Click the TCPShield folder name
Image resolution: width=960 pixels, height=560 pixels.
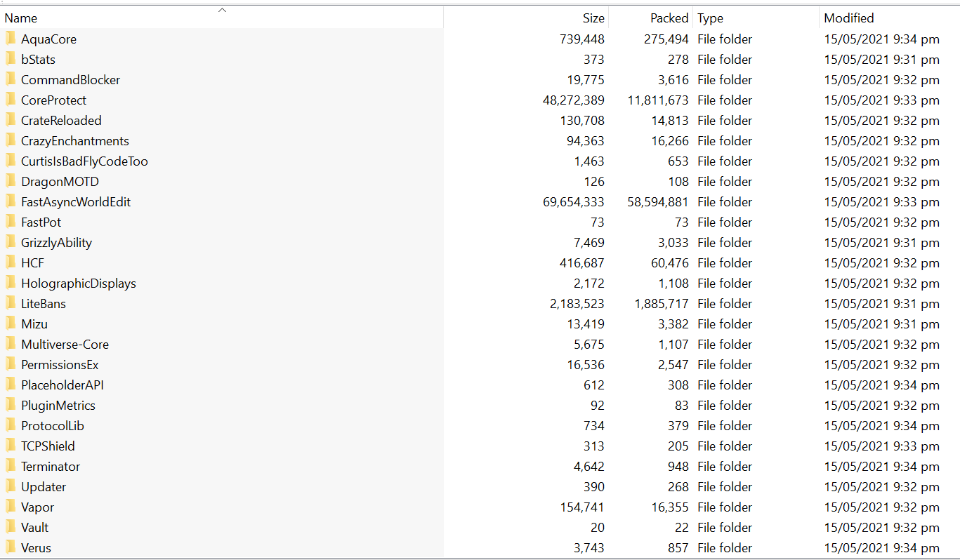[48, 446]
